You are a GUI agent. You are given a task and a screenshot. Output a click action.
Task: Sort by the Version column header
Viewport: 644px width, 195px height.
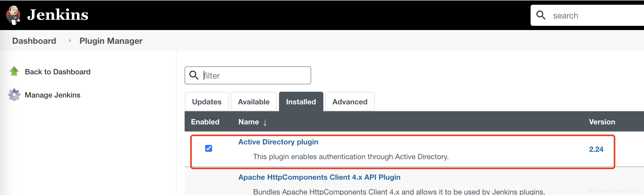[x=602, y=122]
